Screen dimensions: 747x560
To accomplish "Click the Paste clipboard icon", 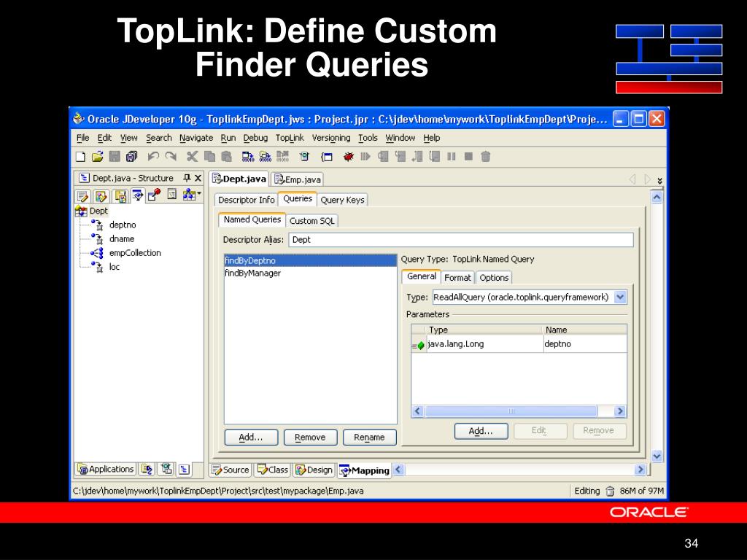I will coord(227,157).
